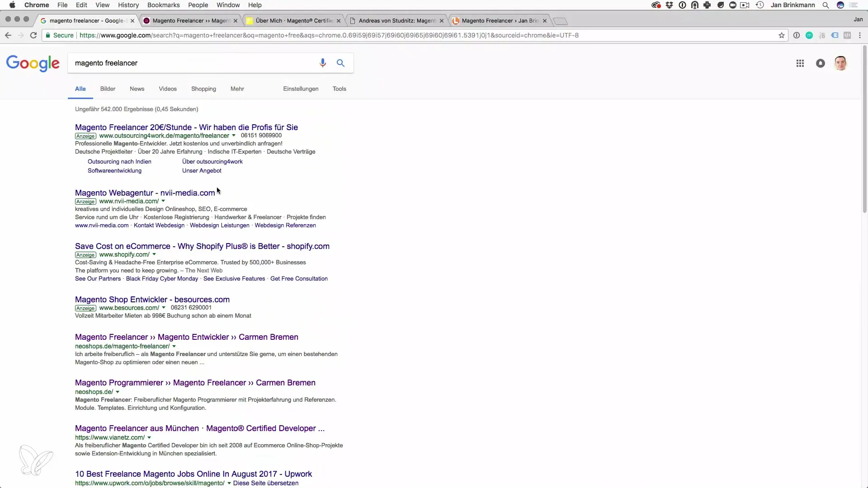Open Magento Freelancer aus München result
The image size is (868, 488).
[x=200, y=428]
